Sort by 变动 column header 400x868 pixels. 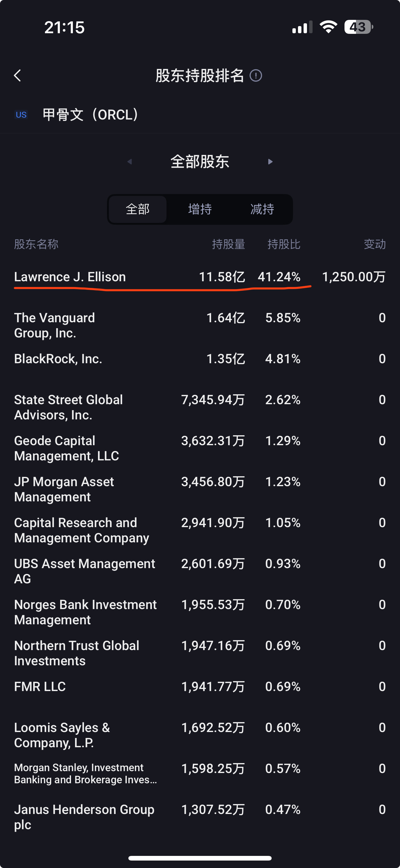[375, 244]
